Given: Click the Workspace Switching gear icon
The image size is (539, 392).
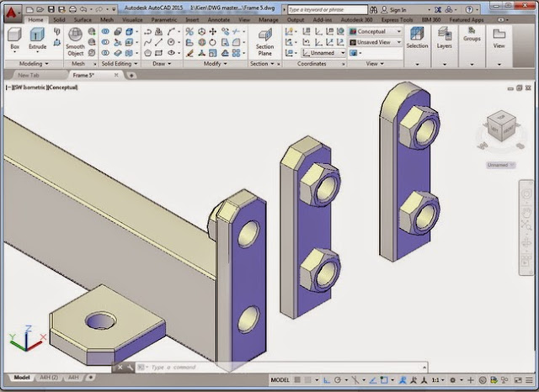Looking at the screenshot, I should click(x=453, y=380).
